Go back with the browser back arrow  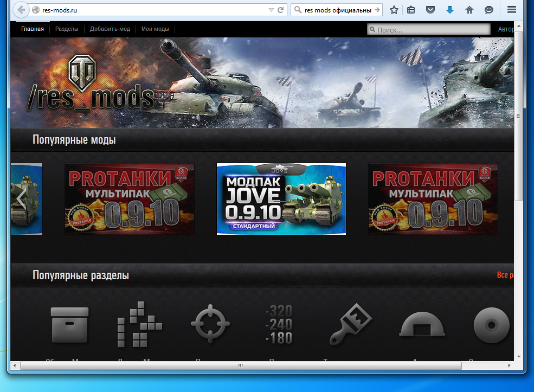pyautogui.click(x=21, y=10)
